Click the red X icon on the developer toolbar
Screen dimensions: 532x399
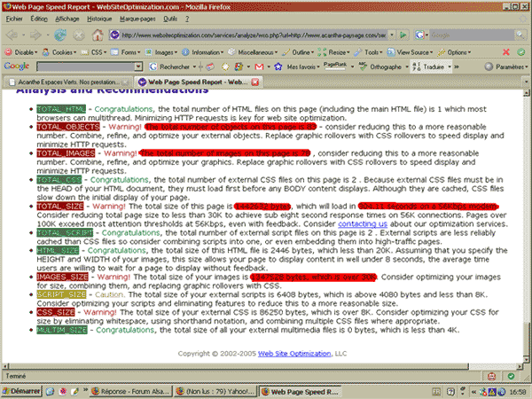[506, 52]
